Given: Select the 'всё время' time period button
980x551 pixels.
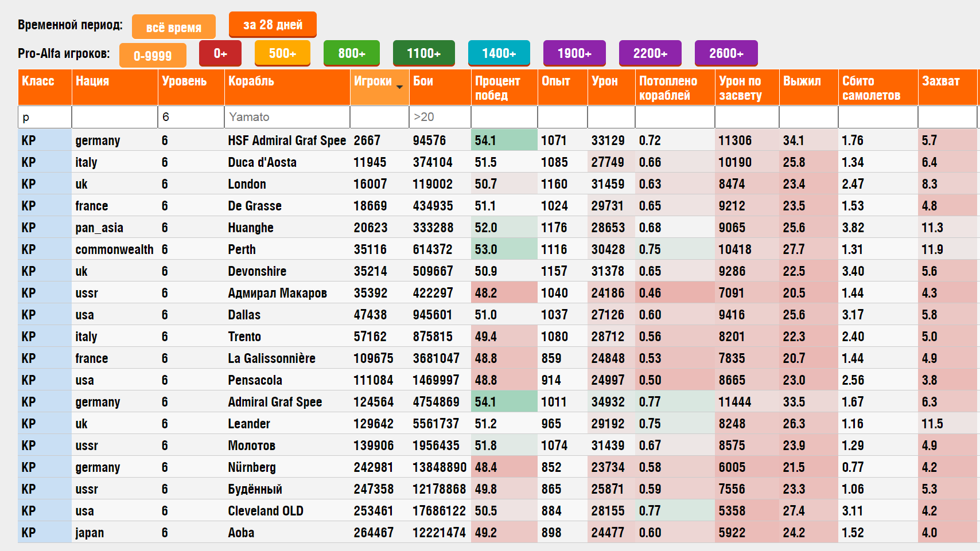Looking at the screenshot, I should pyautogui.click(x=173, y=27).
